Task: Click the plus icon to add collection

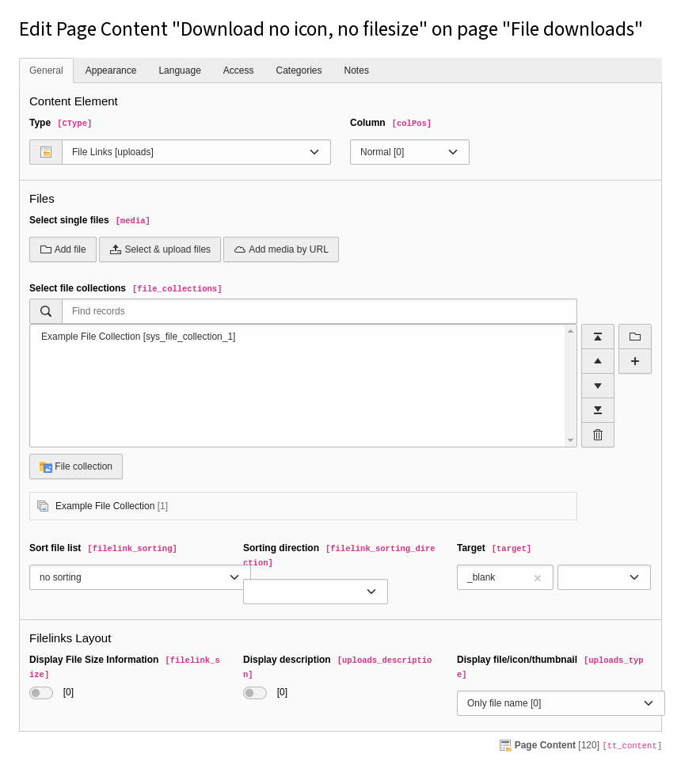Action: pos(635,361)
